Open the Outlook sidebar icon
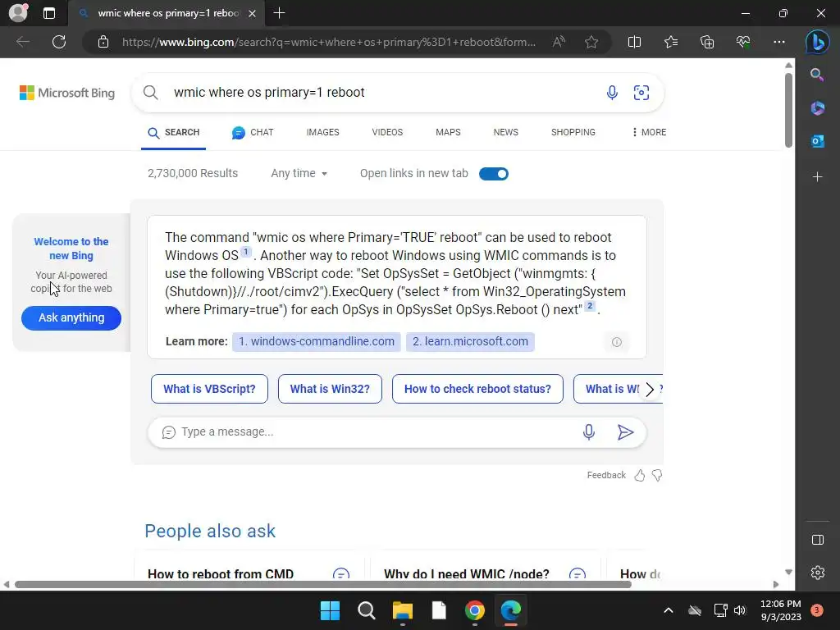The height and width of the screenshot is (630, 840). [818, 141]
